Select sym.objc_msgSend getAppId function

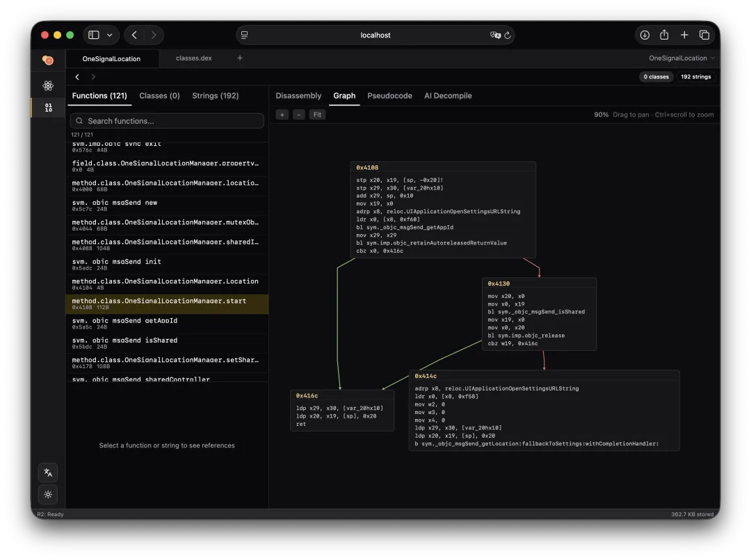coord(167,324)
